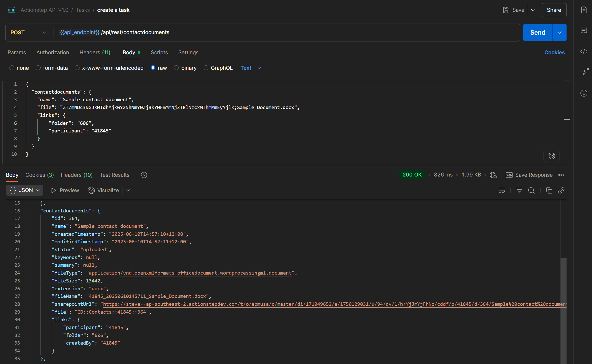Open the Tasks breadcrumb folder
This screenshot has width=592, height=364.
83,10
